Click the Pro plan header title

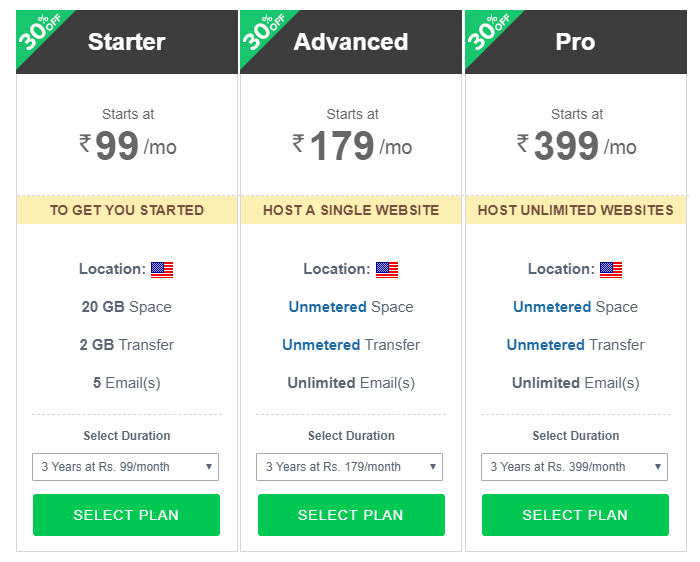(575, 42)
